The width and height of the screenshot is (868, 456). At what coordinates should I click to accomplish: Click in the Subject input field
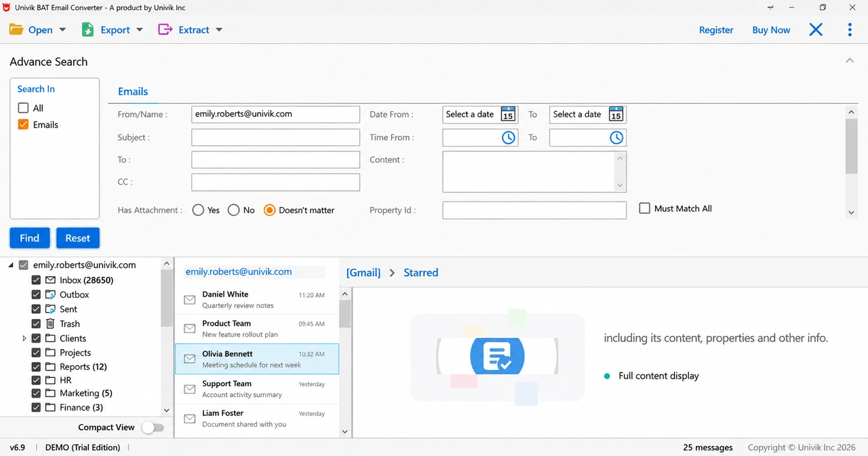tap(275, 138)
